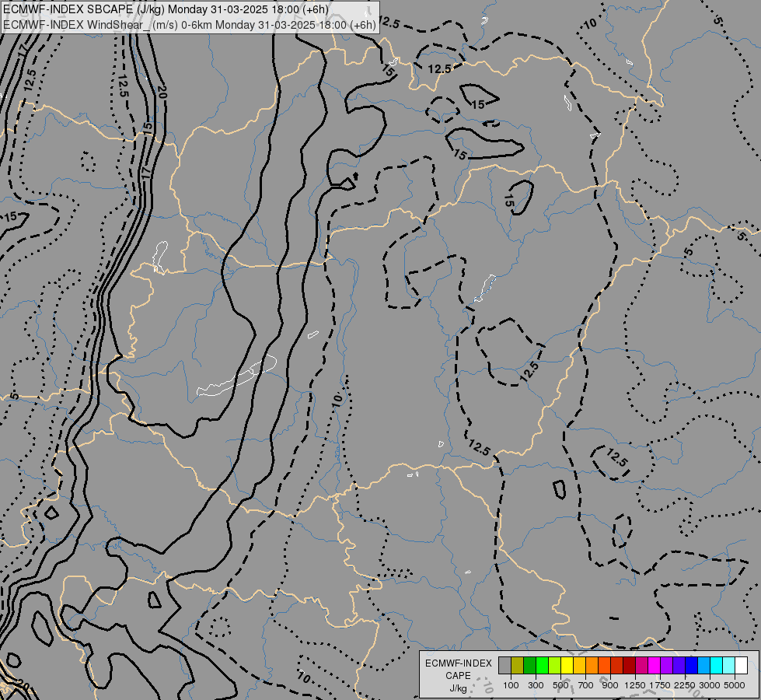The height and width of the screenshot is (700, 761).
Task: Click the pale cyan swatch left of 5000
Action: tap(728, 665)
